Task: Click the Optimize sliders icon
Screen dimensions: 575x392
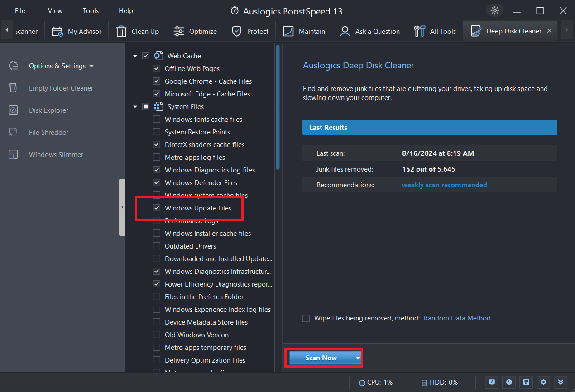Action: 179,31
